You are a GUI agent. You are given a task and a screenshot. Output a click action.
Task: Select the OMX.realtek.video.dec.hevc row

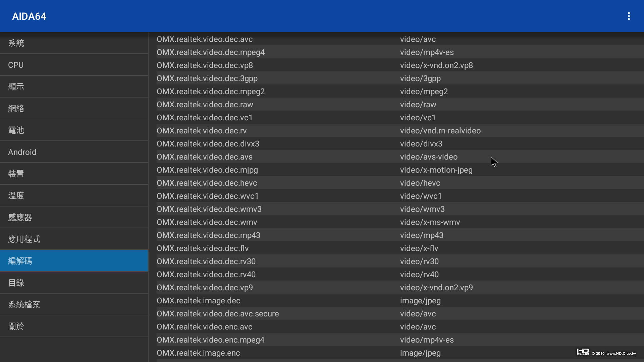click(x=207, y=183)
